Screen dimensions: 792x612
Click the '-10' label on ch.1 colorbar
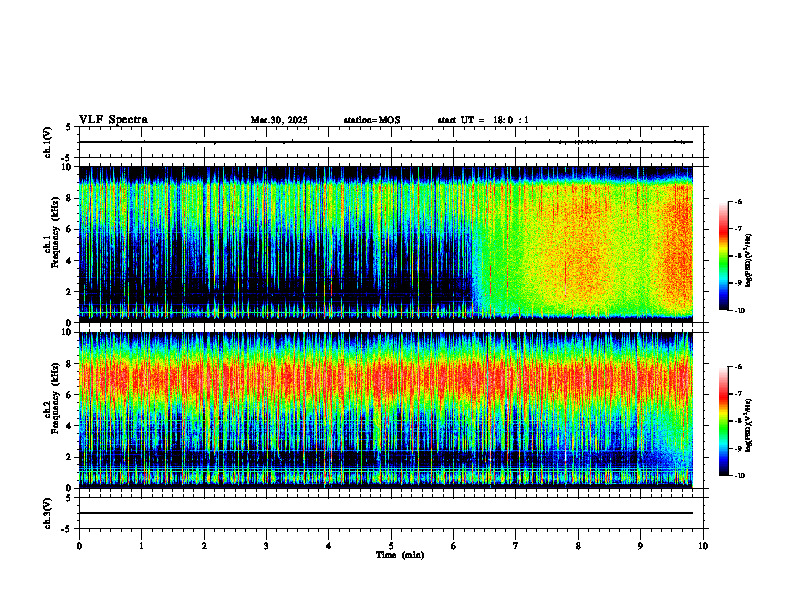[739, 311]
